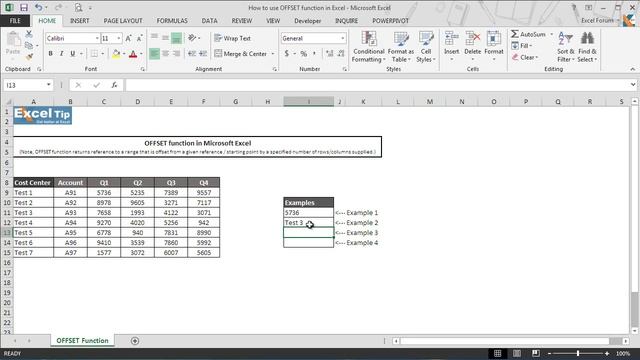Toggle Bold formatting
640x360 pixels.
pyautogui.click(x=51, y=53)
